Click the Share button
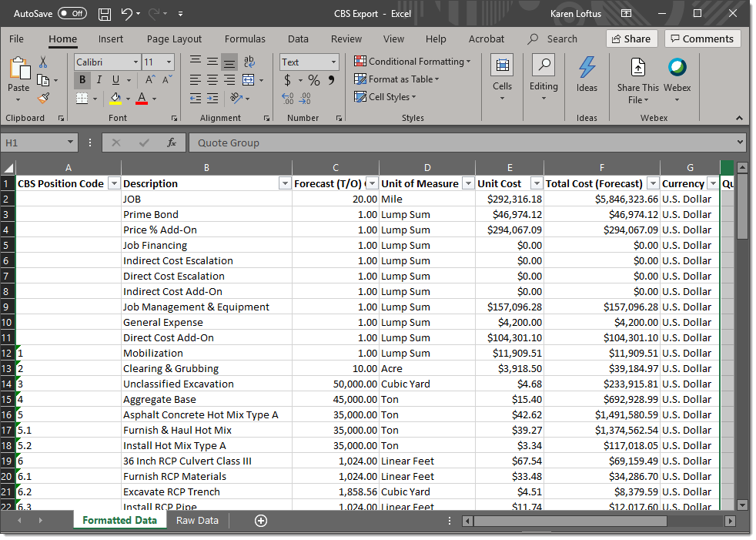The height and width of the screenshot is (540, 756). [631, 39]
